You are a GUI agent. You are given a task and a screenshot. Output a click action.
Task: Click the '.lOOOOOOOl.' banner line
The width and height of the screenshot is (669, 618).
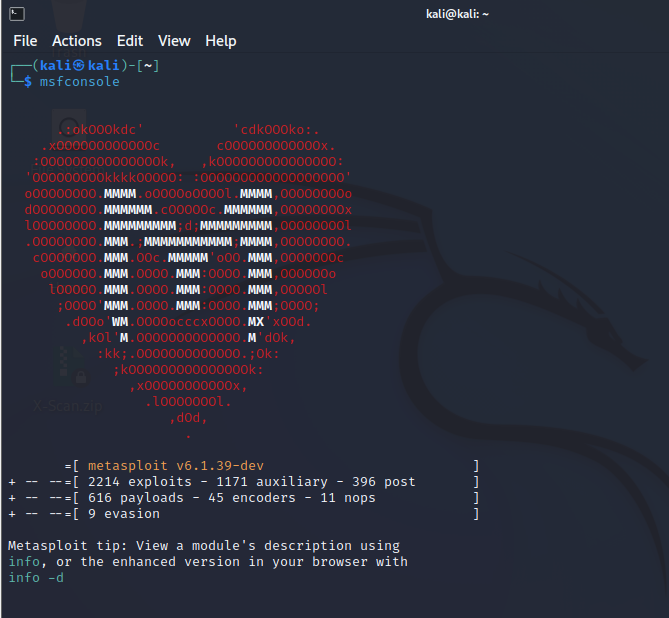[x=188, y=402]
